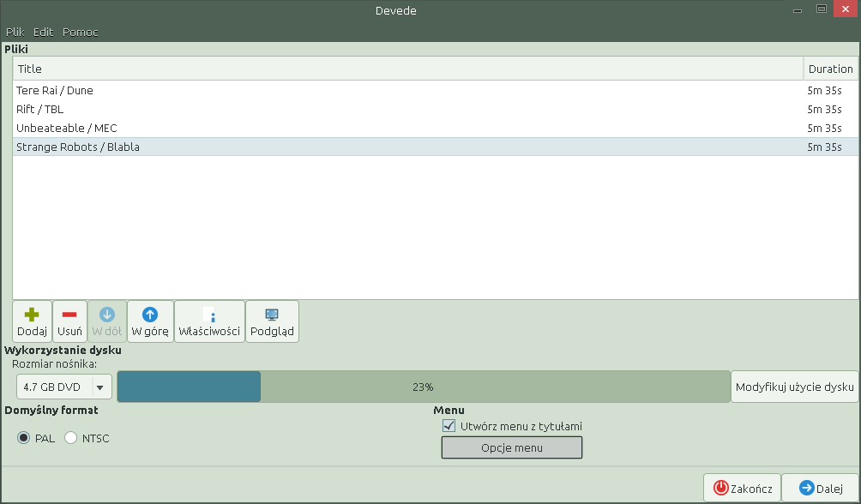Image resolution: width=861 pixels, height=504 pixels.
Task: Click the Usuń (remove) minus icon
Action: coord(69,315)
